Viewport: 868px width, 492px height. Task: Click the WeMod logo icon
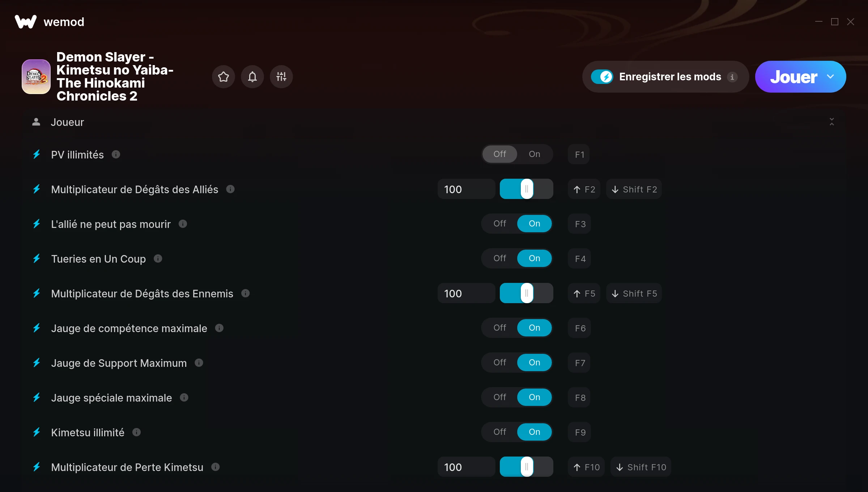coord(25,22)
